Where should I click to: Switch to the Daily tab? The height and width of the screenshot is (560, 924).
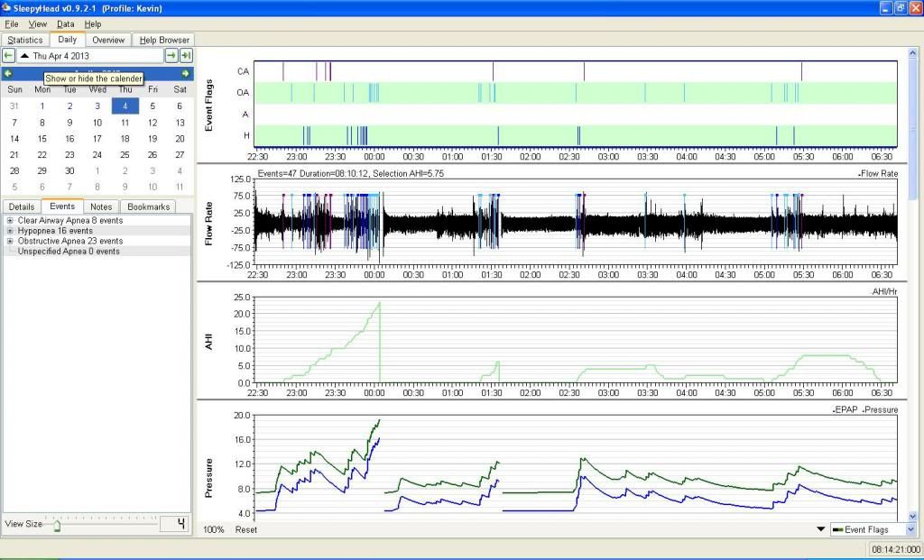(x=67, y=40)
